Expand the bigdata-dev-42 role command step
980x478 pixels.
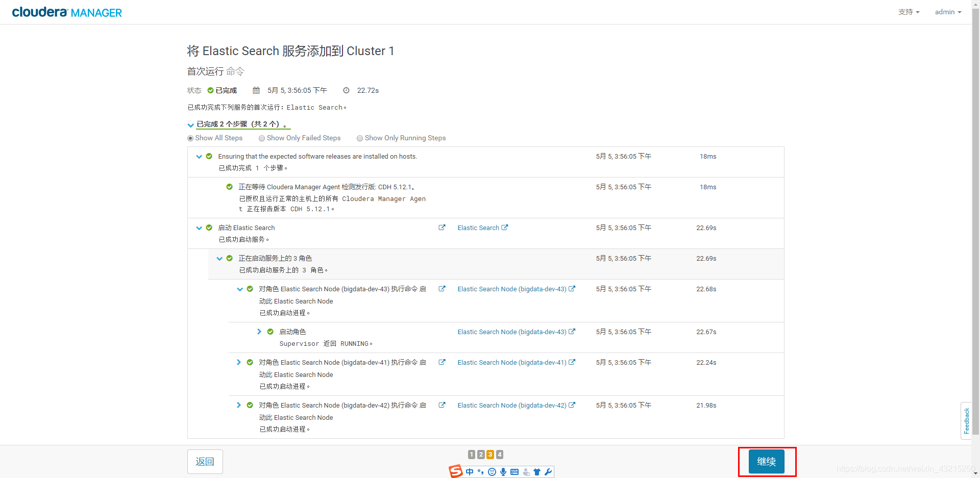239,405
